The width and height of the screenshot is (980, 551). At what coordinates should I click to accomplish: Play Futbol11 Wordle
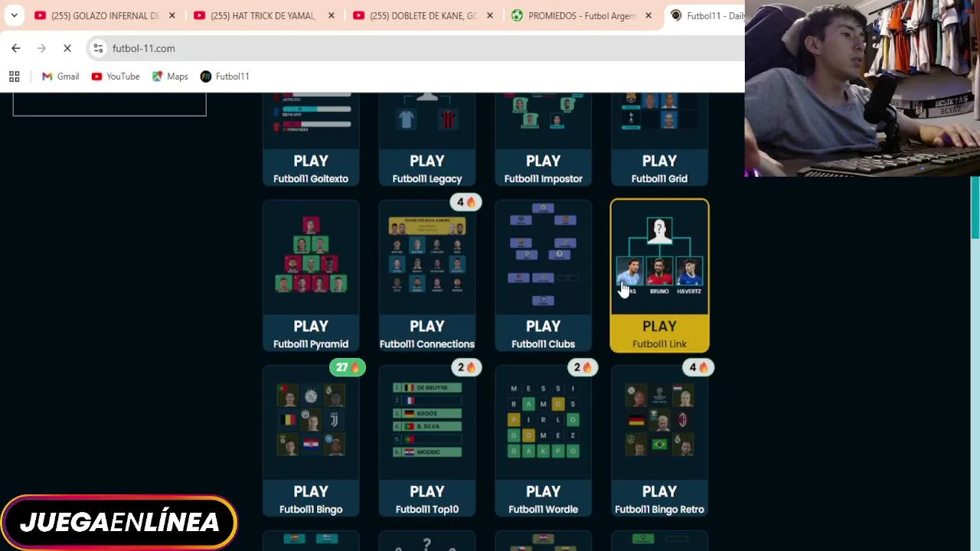(544, 500)
